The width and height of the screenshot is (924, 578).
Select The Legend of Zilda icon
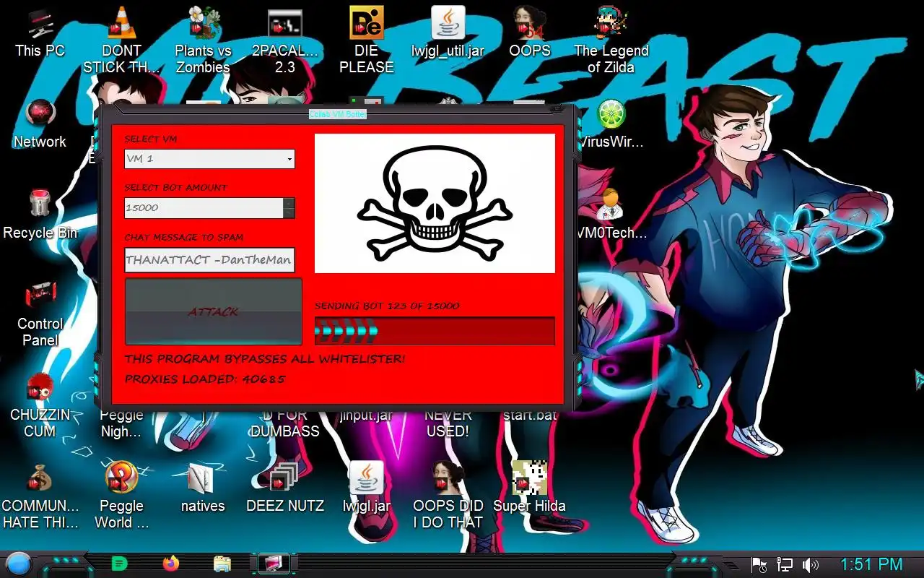[x=611, y=40]
